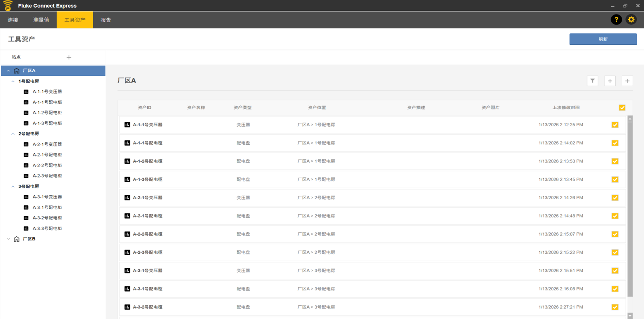Viewport: 644px width, 319px height.
Task: Click the 刷新 button
Action: click(x=603, y=39)
